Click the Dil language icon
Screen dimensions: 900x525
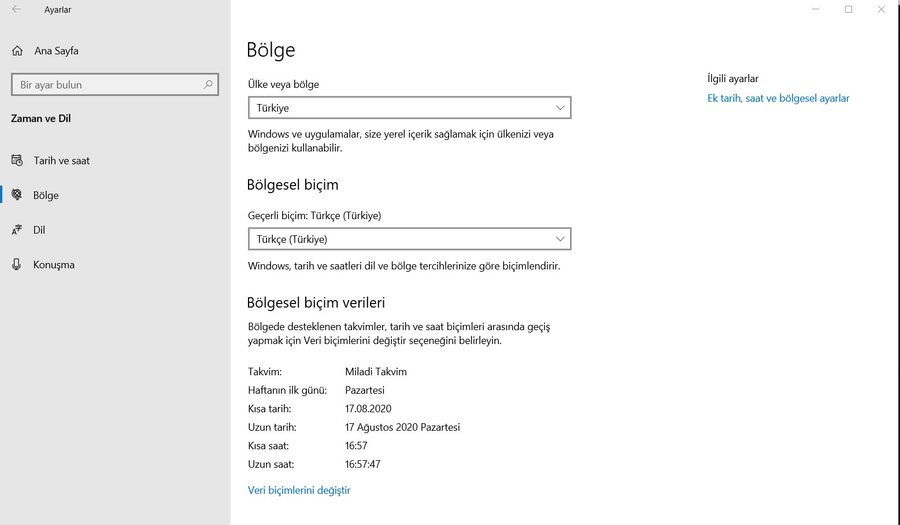point(17,230)
